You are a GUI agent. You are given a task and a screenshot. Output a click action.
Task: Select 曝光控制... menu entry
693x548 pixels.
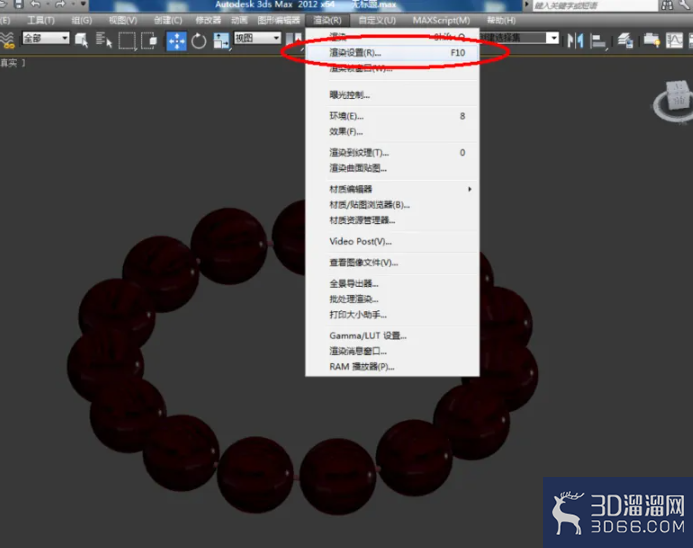point(392,95)
